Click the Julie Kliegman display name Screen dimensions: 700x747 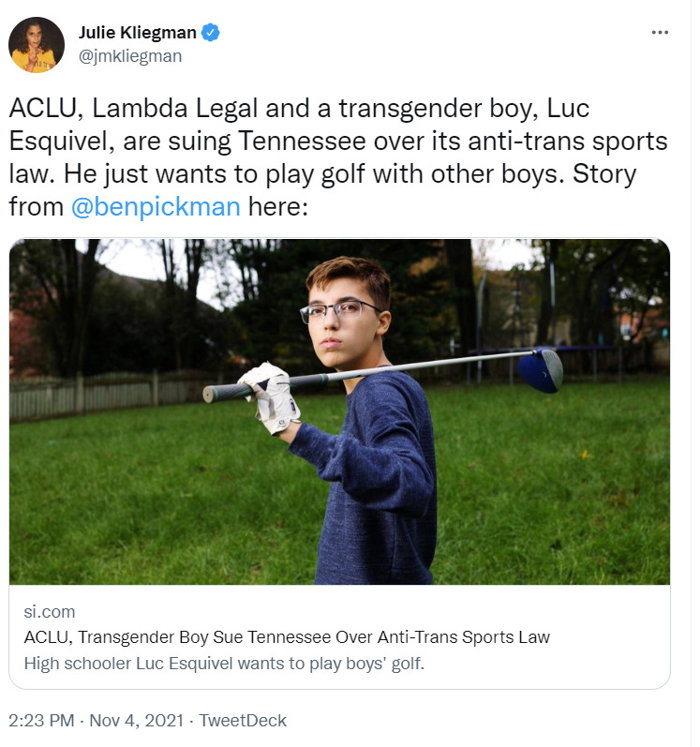[137, 33]
